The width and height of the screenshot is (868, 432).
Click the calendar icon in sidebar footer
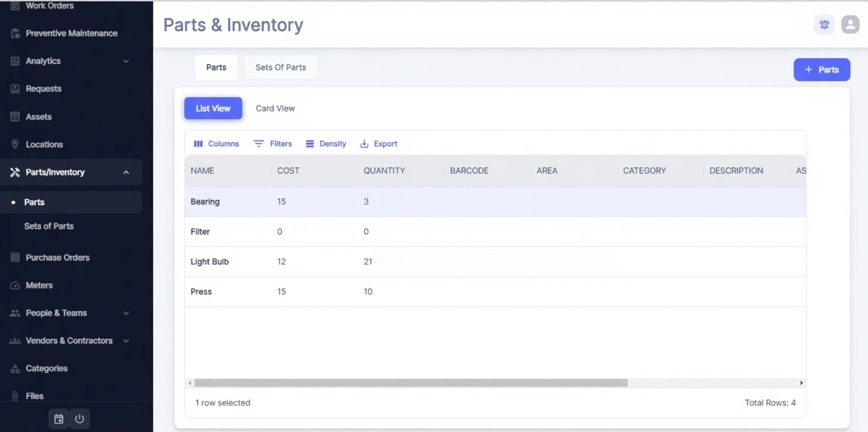point(59,419)
